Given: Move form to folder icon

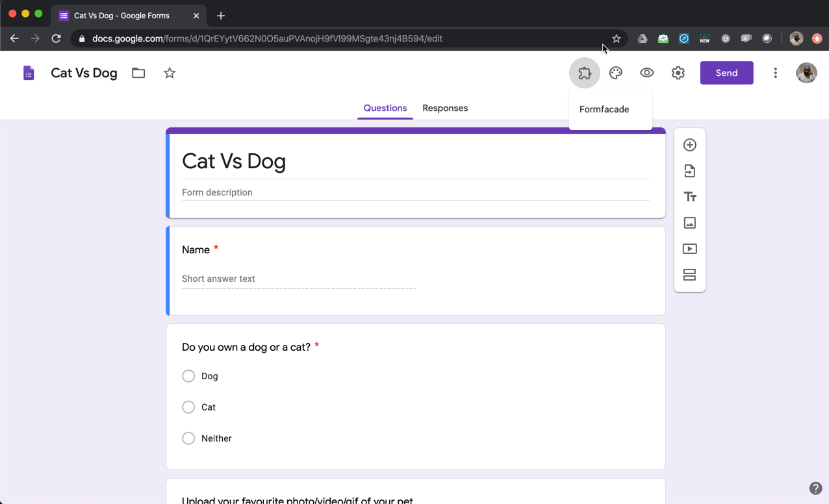Looking at the screenshot, I should pos(138,73).
